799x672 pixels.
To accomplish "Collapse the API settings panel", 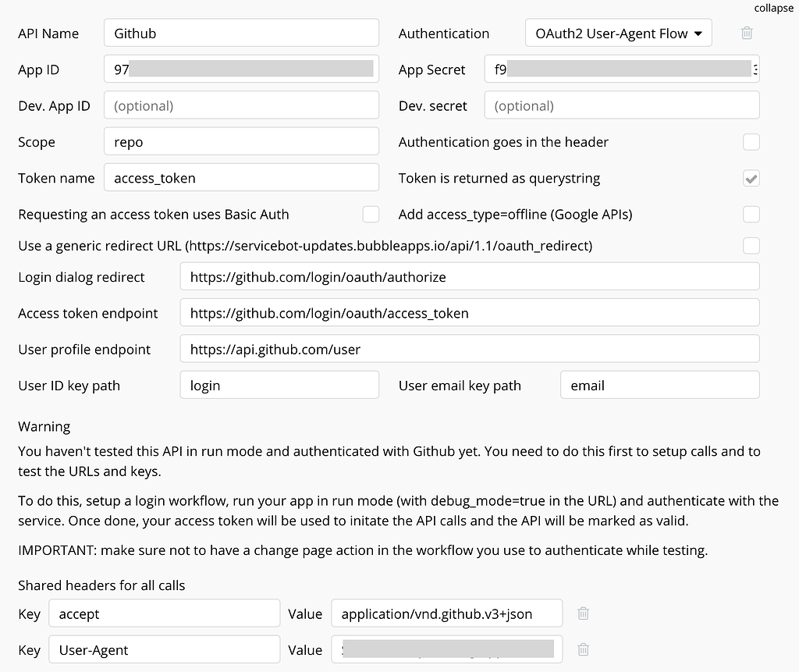I will [x=773, y=8].
